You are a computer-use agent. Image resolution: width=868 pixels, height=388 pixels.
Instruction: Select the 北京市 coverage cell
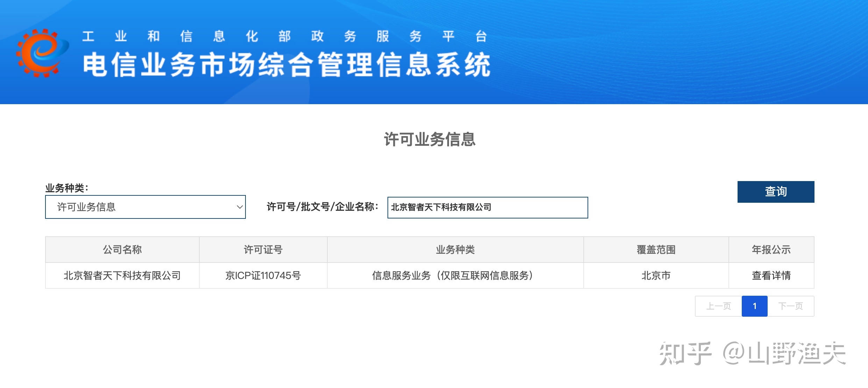click(656, 275)
